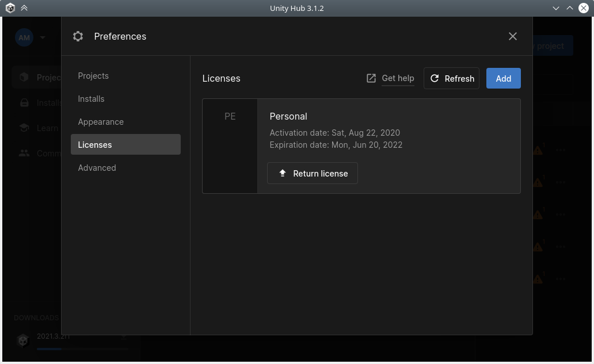
Task: Click the Preferences gear icon
Action: click(x=78, y=36)
